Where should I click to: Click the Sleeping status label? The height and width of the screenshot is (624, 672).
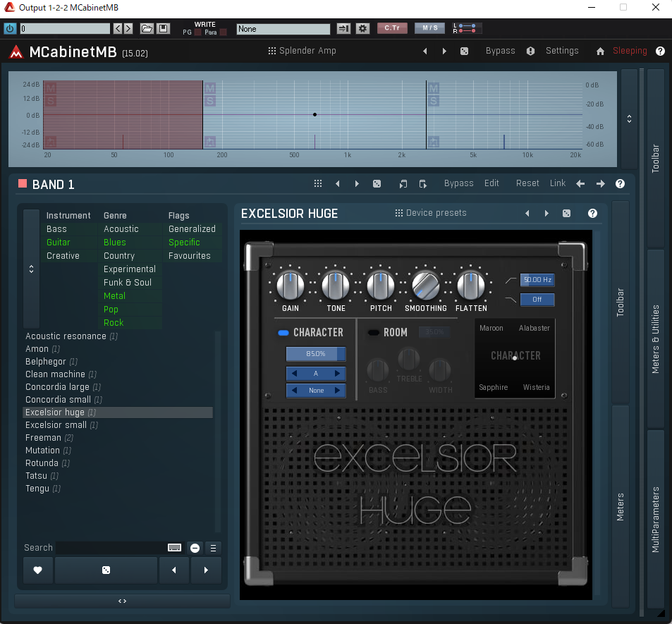coord(630,51)
